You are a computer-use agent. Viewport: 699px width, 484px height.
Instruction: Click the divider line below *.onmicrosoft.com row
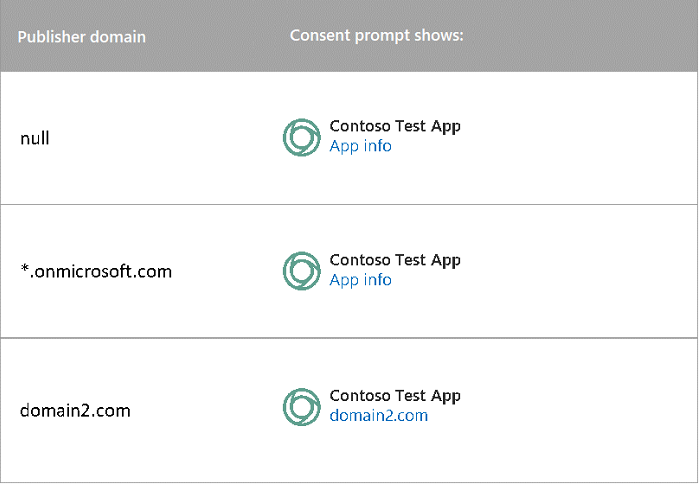349,338
